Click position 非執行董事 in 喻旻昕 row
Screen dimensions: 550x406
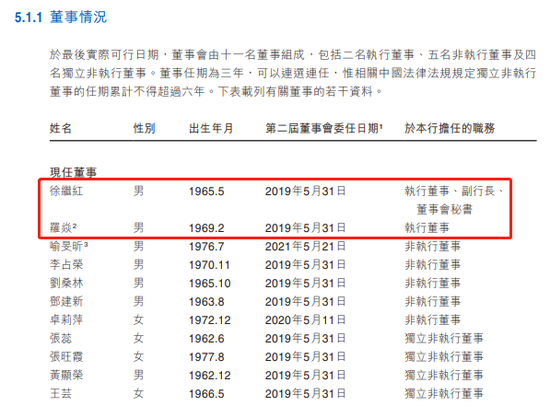432,246
